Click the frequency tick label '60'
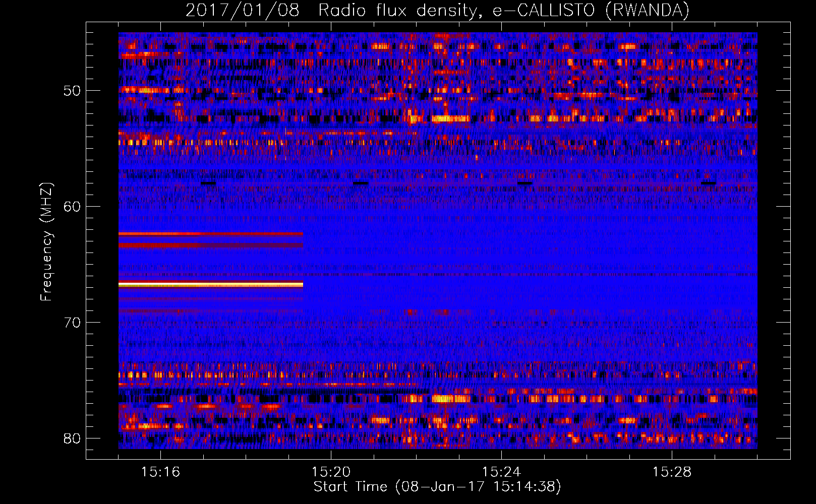 [x=72, y=207]
